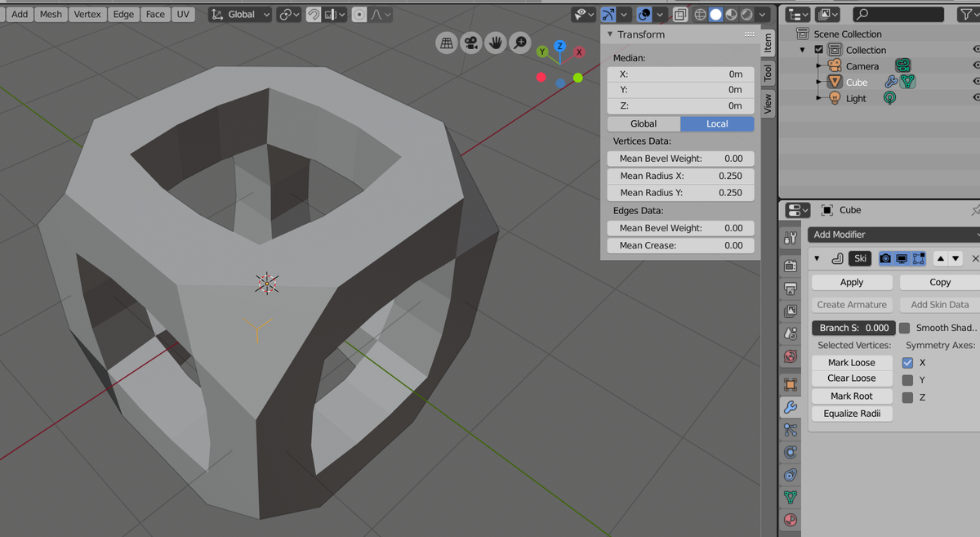
Task: Click the Cube modifier wrench icon in outliner
Action: click(x=891, y=82)
